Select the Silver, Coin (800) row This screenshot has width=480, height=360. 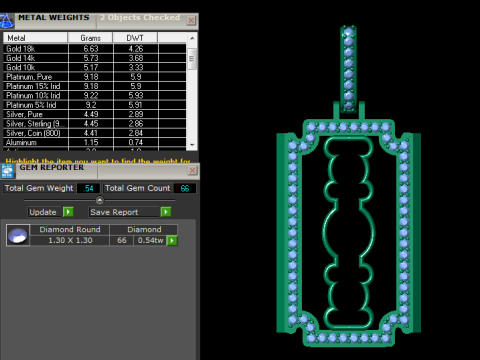[x=95, y=133]
